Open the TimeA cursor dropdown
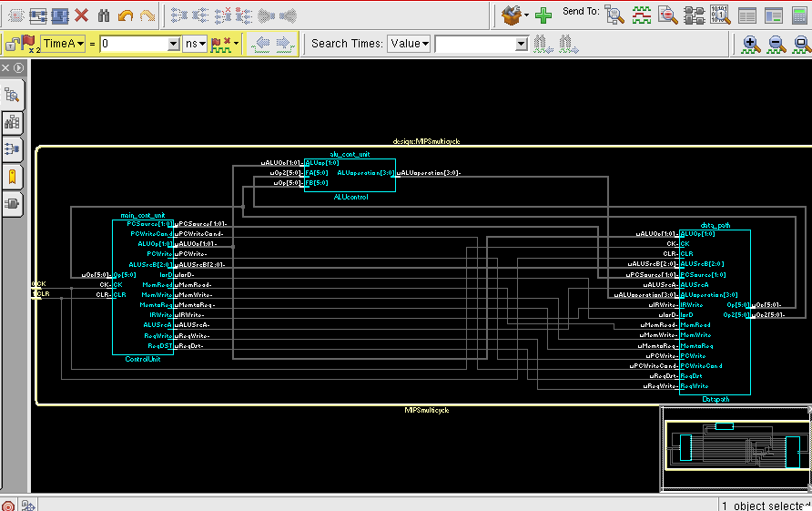The height and width of the screenshot is (511, 812). pyautogui.click(x=64, y=44)
